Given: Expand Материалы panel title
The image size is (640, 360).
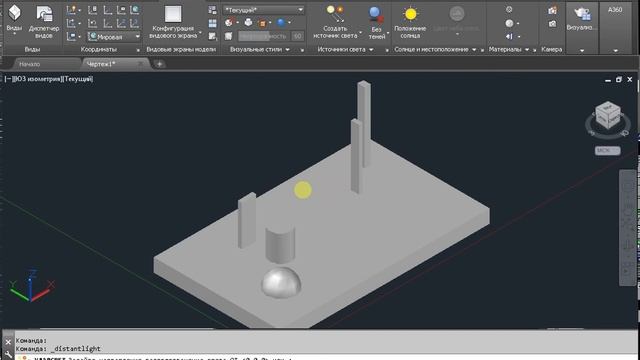Looking at the screenshot, I should [x=509, y=49].
